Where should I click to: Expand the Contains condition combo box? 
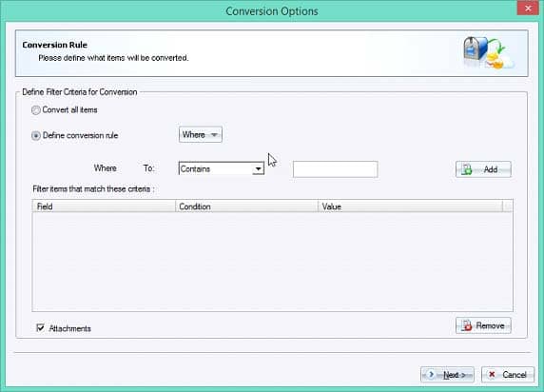click(222, 168)
